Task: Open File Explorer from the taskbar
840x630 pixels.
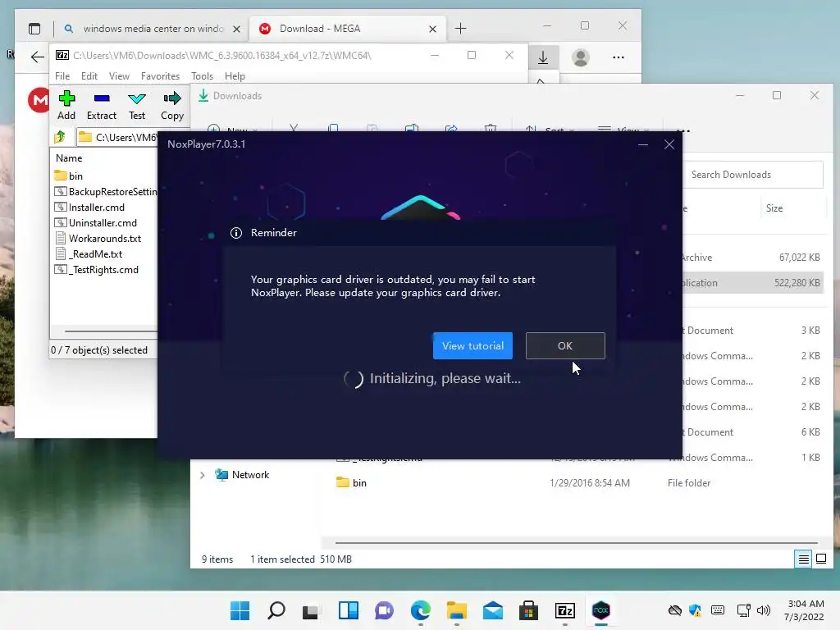Action: (x=456, y=610)
